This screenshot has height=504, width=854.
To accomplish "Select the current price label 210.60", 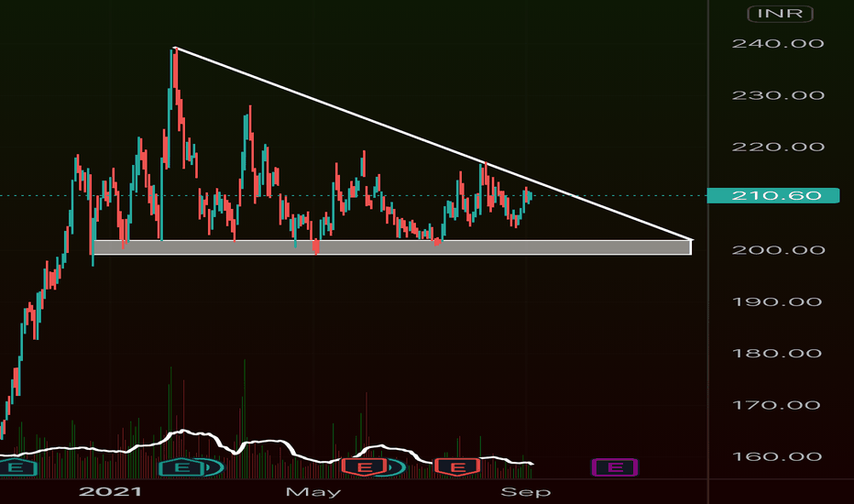I will [x=773, y=195].
